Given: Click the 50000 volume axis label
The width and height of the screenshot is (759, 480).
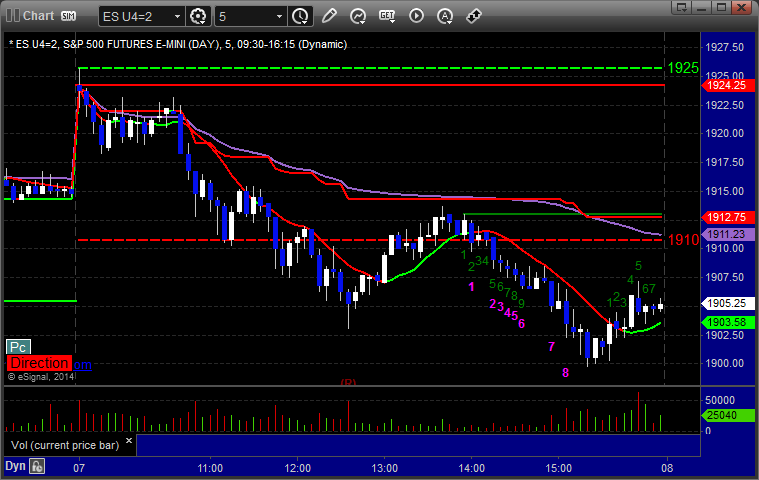Looking at the screenshot, I should pyautogui.click(x=720, y=400).
